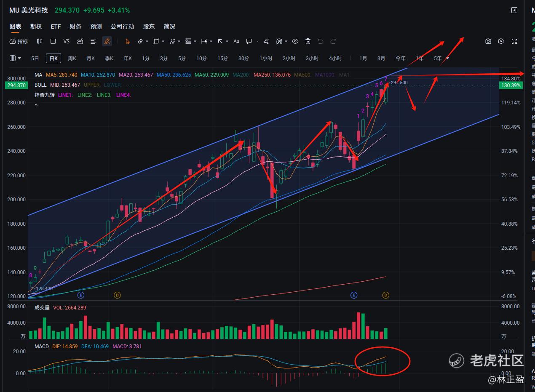Select the 5日 period
The height and width of the screenshot is (392, 535).
coord(35,58)
